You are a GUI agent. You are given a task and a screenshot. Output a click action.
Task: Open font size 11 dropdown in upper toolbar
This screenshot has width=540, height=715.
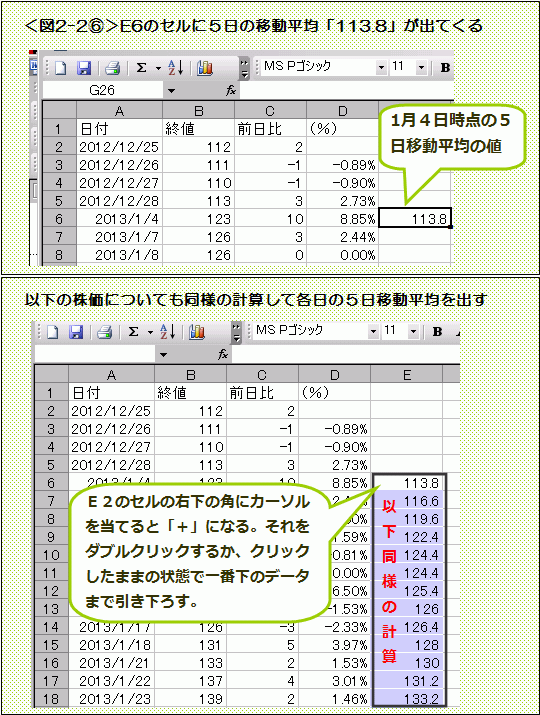421,68
